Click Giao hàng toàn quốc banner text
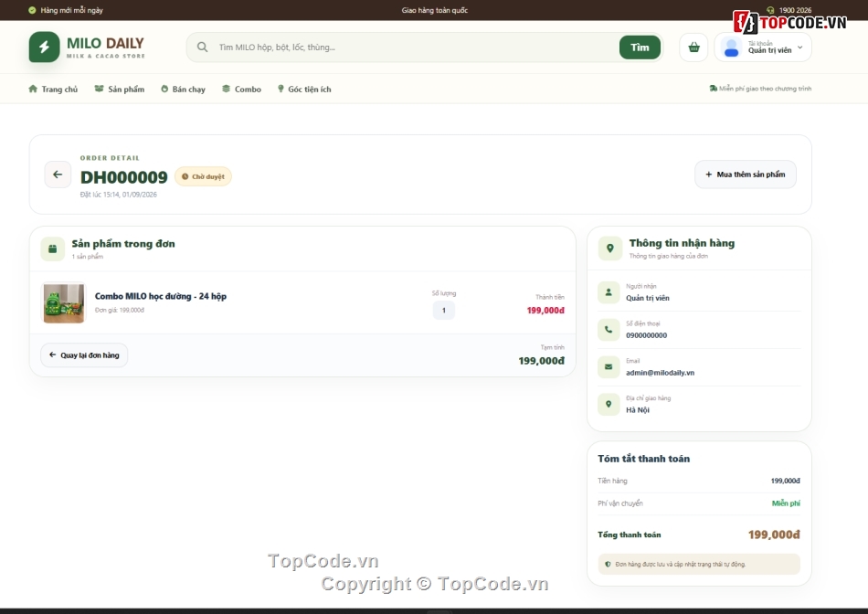This screenshot has height=614, width=868. pos(435,10)
